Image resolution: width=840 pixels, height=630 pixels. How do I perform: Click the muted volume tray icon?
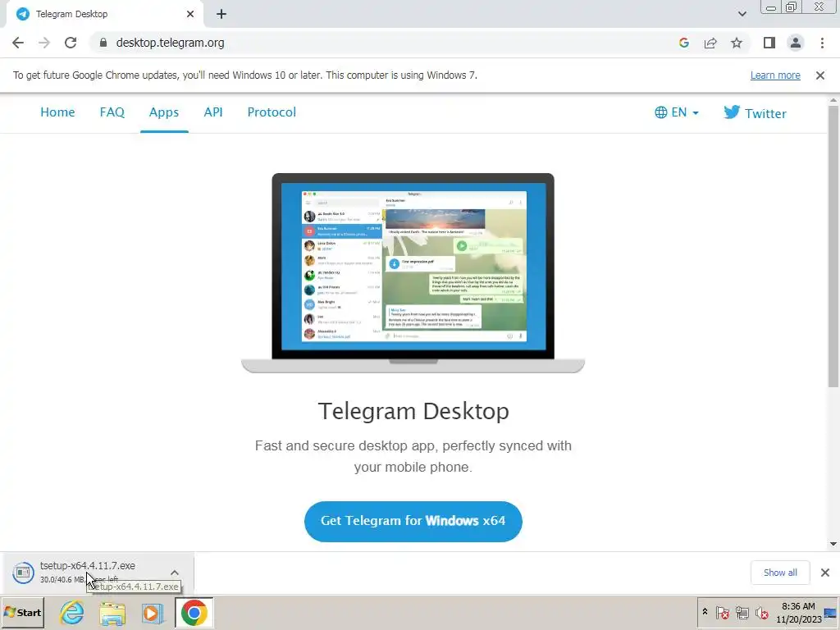click(761, 613)
